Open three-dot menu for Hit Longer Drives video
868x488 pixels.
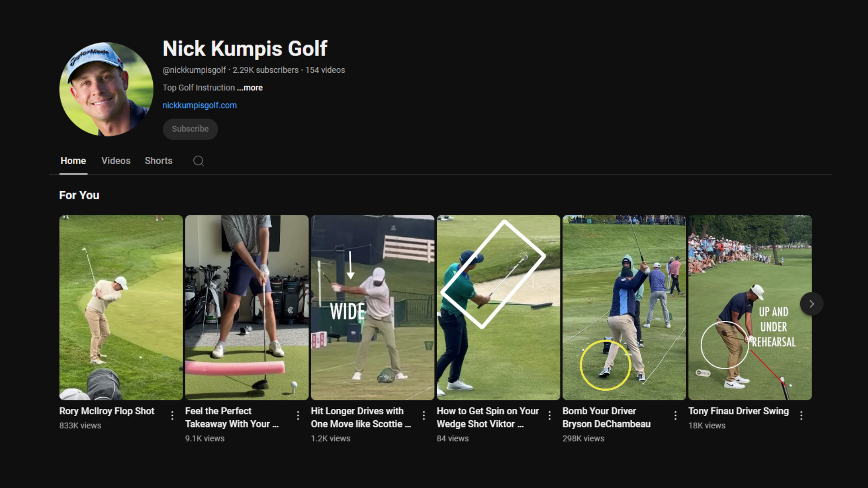click(424, 415)
